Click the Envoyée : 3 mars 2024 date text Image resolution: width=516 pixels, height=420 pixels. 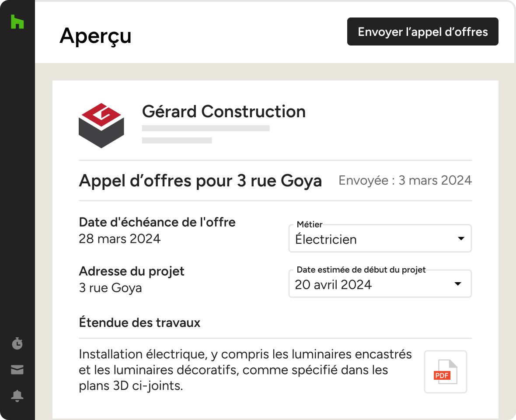pyautogui.click(x=405, y=180)
